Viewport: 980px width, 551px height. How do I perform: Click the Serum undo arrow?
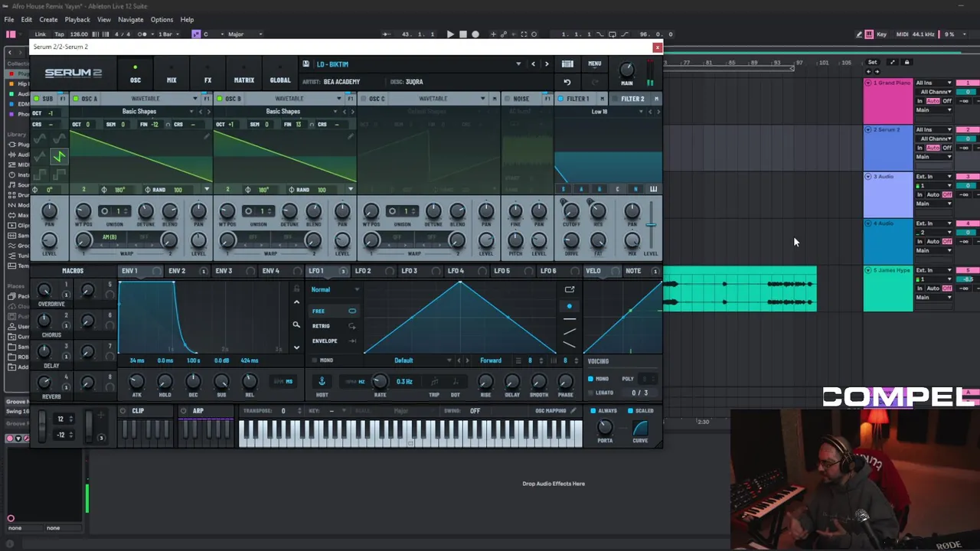567,82
